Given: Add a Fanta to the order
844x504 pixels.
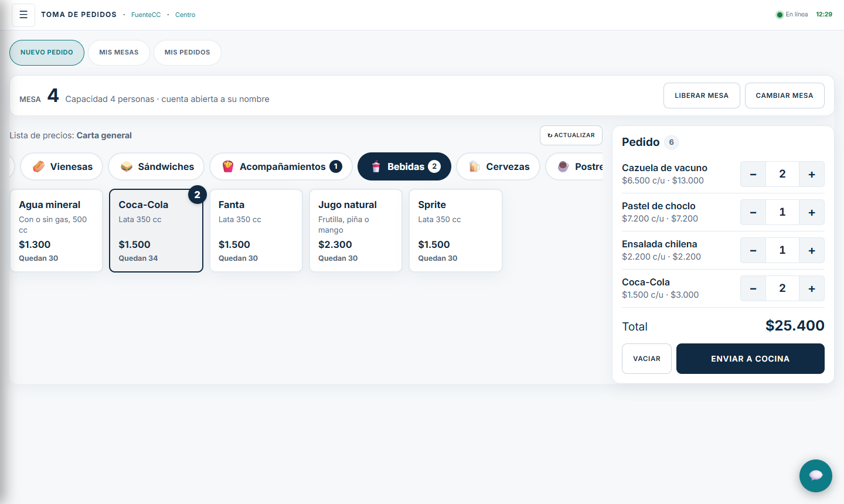Looking at the screenshot, I should point(256,231).
